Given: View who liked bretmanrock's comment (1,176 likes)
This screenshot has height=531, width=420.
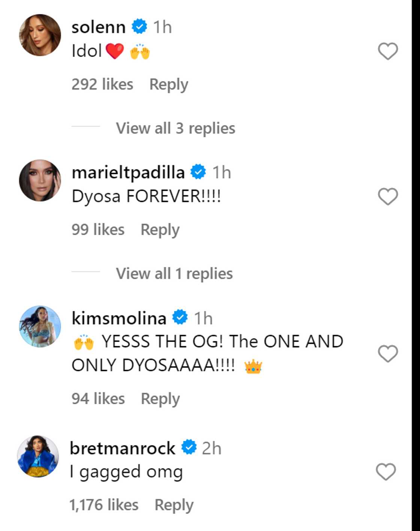Looking at the screenshot, I should (x=104, y=505).
